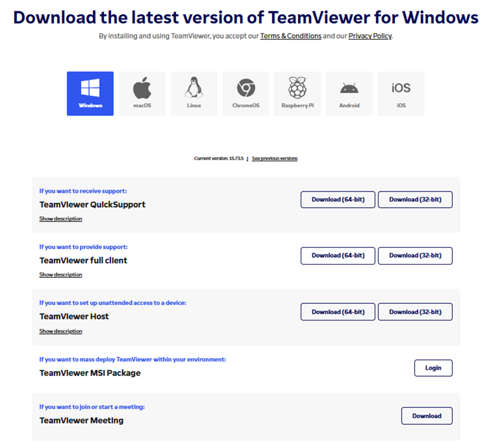Download TeamViewer full client 32-bit
The width and height of the screenshot is (489, 448).
[415, 256]
